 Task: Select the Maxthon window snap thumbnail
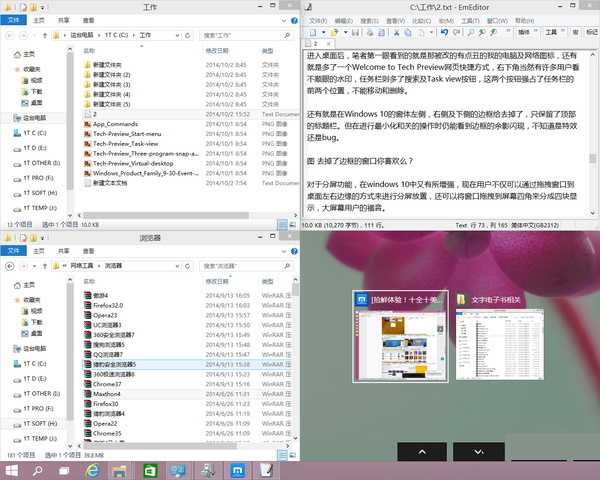click(x=400, y=336)
